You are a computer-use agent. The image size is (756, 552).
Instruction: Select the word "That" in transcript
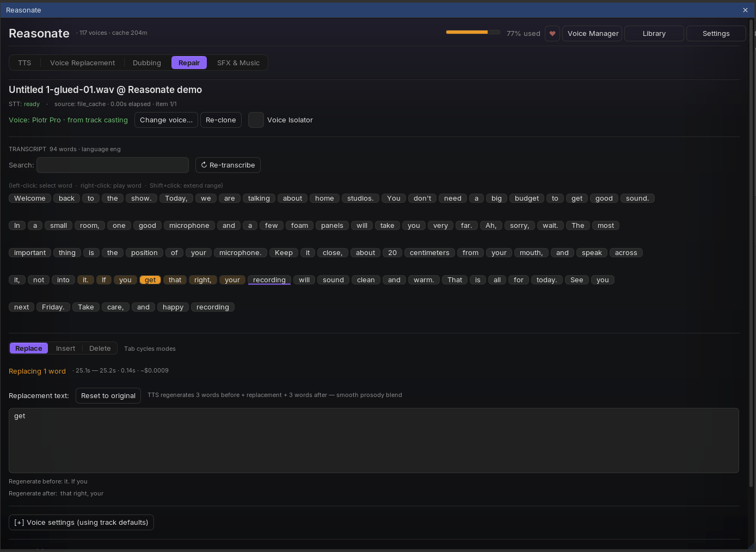(x=455, y=280)
